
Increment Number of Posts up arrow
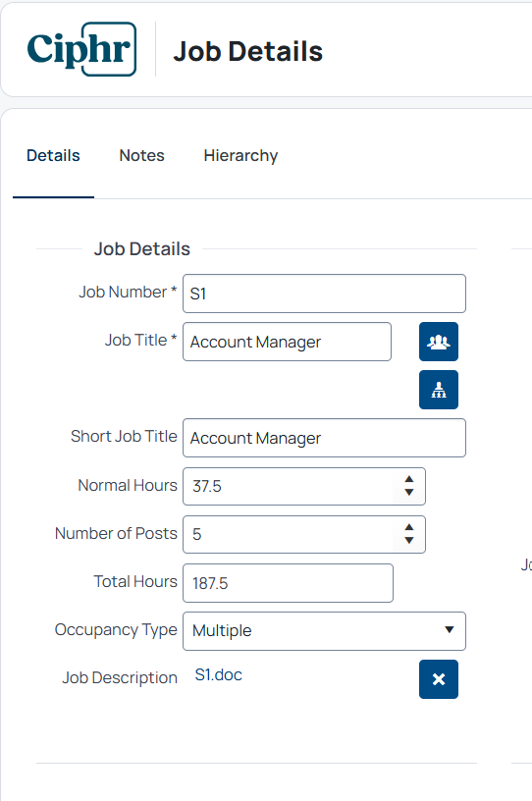tap(409, 528)
